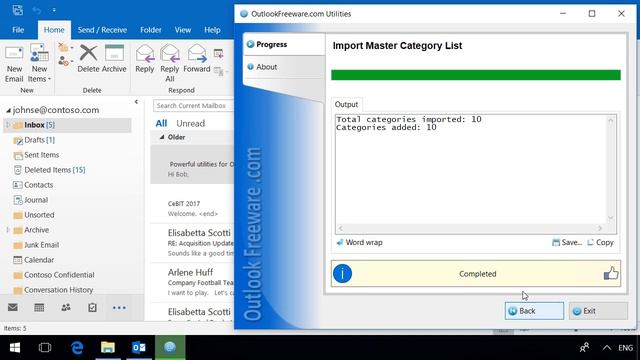640x360 pixels.
Task: Click the Meeting reply icon in Respond group
Action: click(218, 53)
